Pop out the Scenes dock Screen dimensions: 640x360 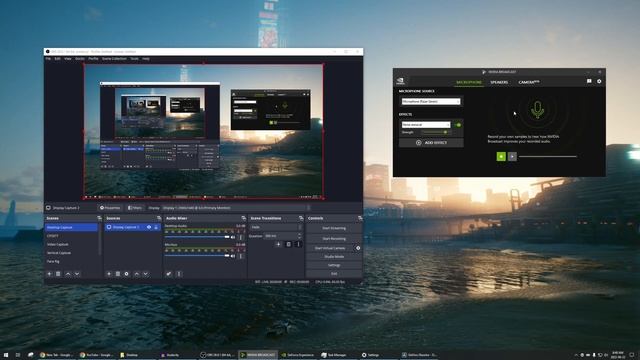(99, 218)
